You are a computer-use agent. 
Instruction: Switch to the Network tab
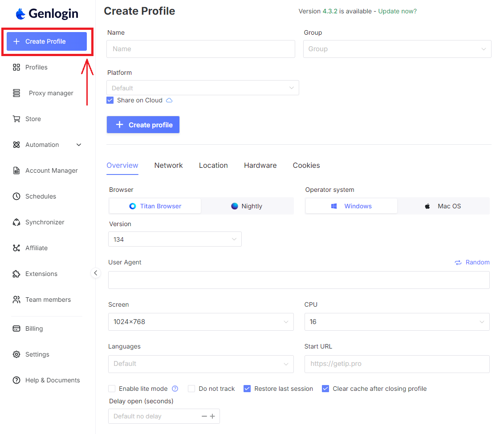168,165
